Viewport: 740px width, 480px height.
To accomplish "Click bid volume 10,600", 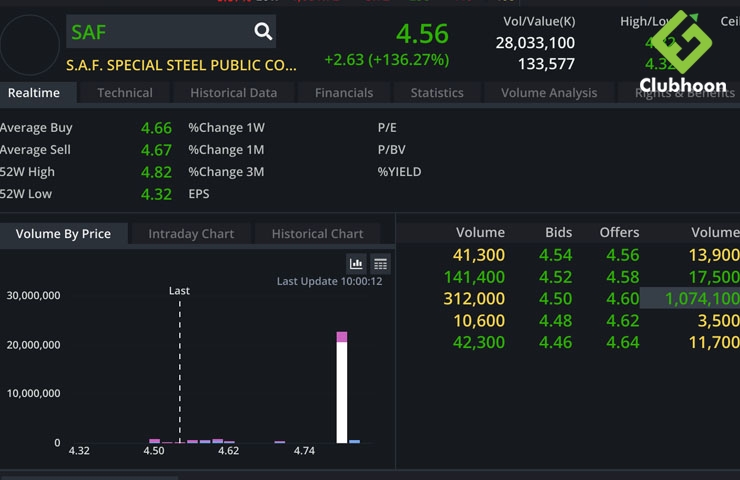I will pyautogui.click(x=479, y=321).
